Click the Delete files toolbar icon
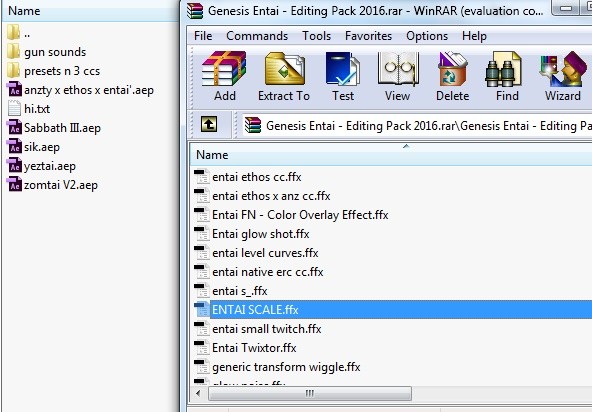The image size is (592, 412). click(x=453, y=69)
